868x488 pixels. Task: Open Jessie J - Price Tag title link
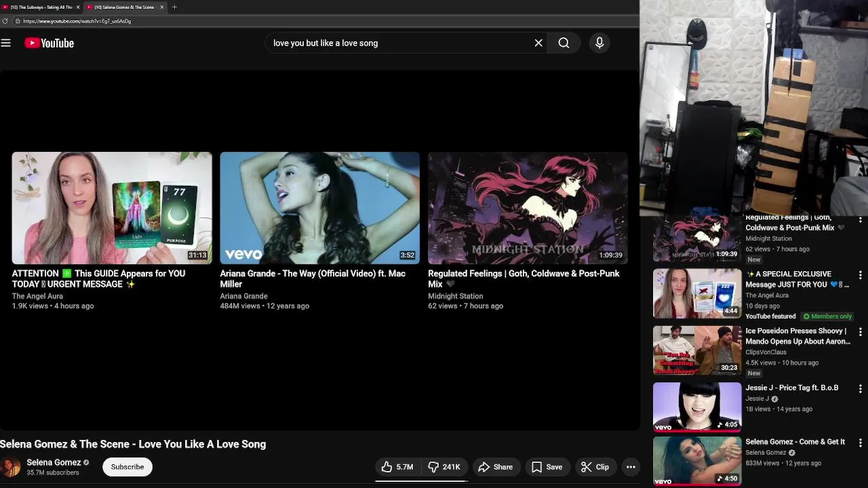(792, 388)
